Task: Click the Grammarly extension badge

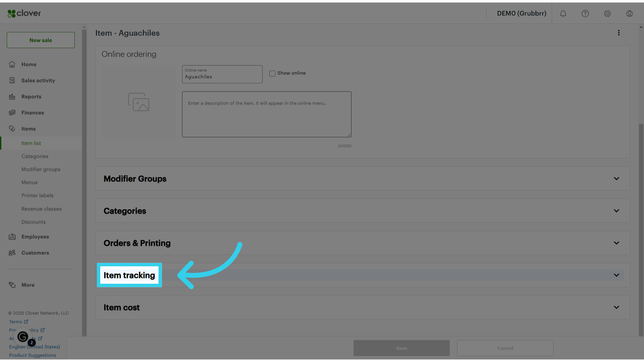Action: point(23,337)
